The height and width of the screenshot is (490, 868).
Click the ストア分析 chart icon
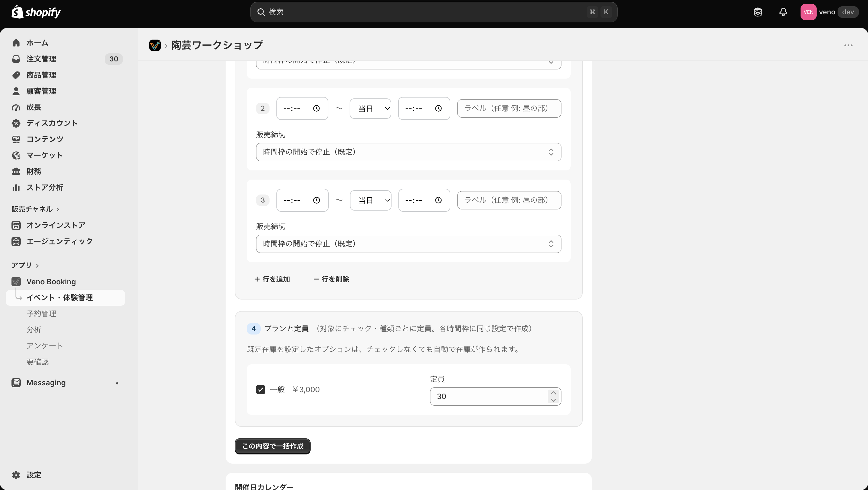[16, 188]
